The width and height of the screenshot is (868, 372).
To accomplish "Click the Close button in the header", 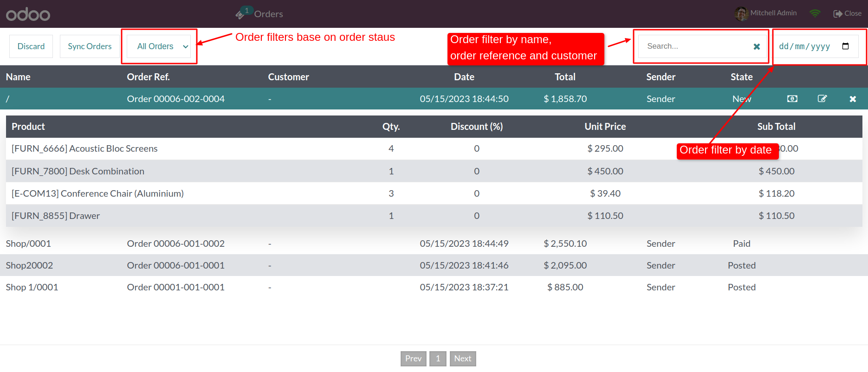I will click(x=848, y=13).
